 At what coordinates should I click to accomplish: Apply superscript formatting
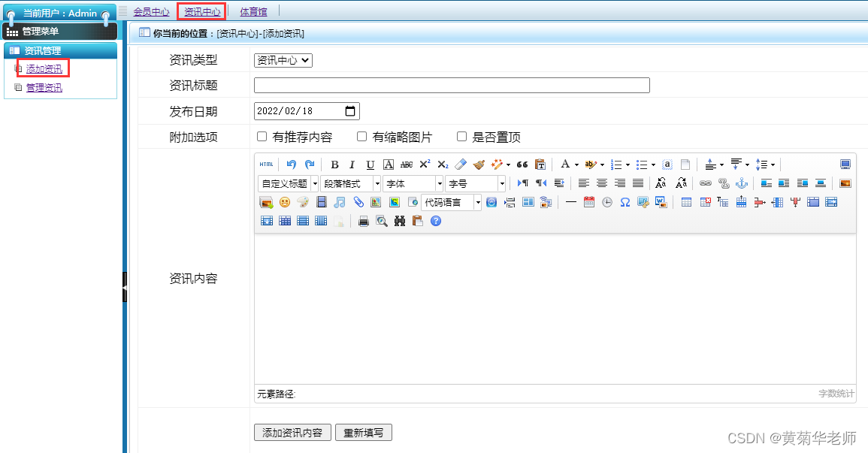pyautogui.click(x=425, y=165)
